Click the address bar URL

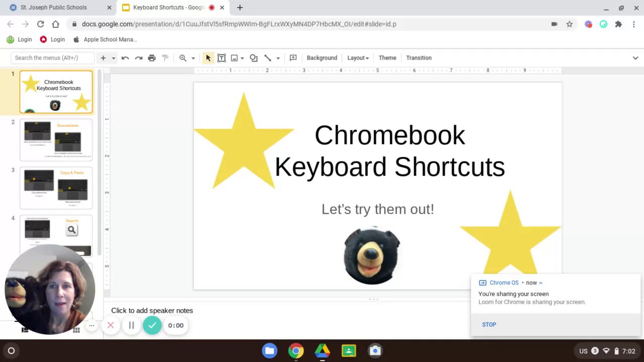click(x=239, y=24)
